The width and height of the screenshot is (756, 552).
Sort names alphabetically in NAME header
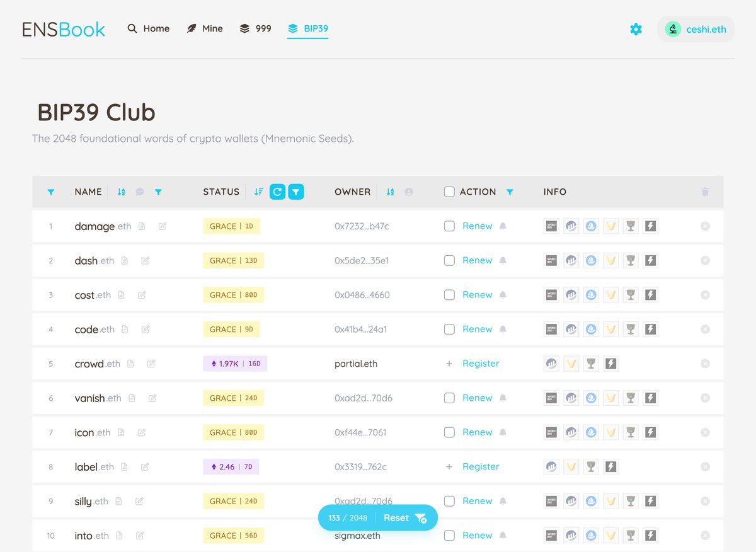click(122, 192)
